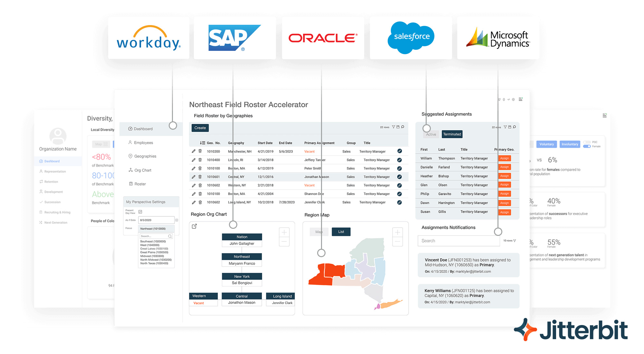Switch to the Terminated tab
This screenshot has height=354, width=644.
pyautogui.click(x=452, y=134)
